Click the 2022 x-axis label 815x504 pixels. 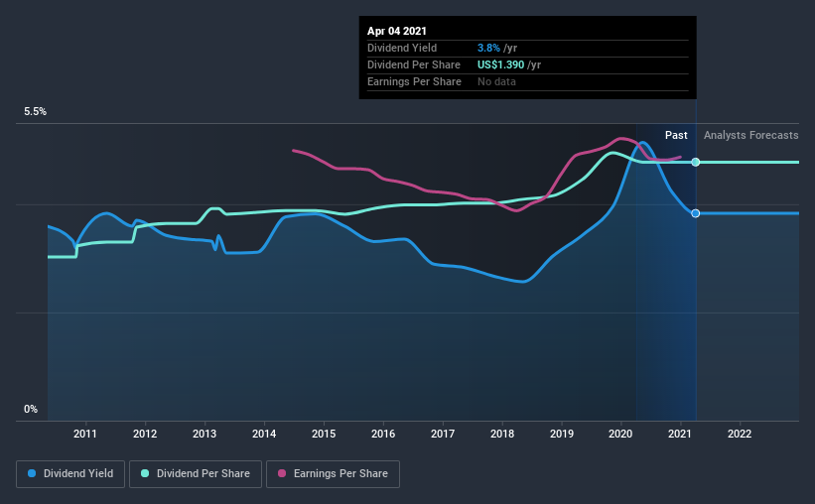pyautogui.click(x=740, y=434)
